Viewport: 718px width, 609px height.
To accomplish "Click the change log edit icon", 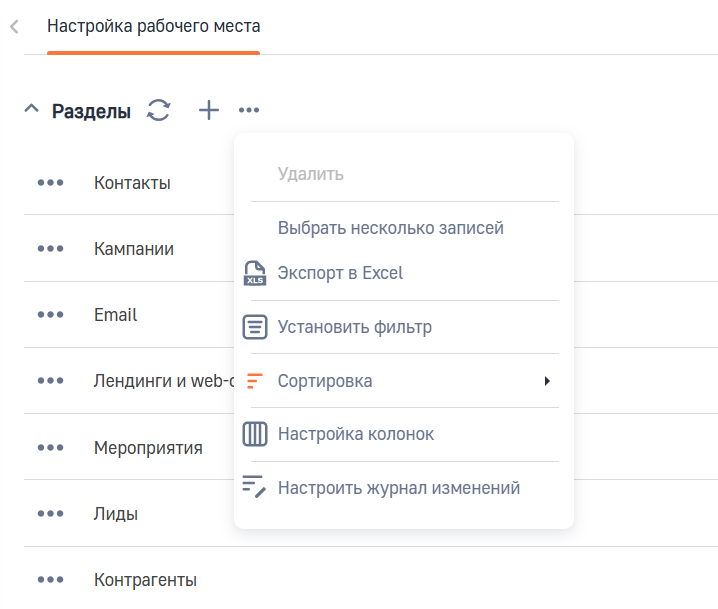I will tap(254, 487).
